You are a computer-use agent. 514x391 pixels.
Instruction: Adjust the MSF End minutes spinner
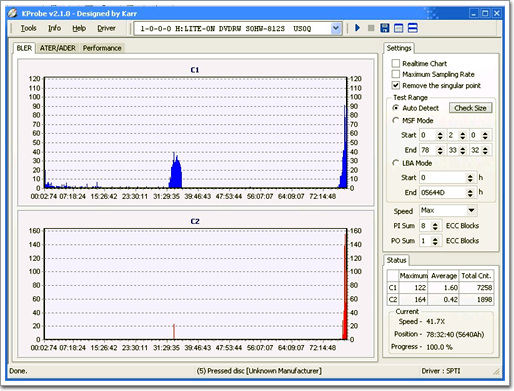[x=440, y=150]
